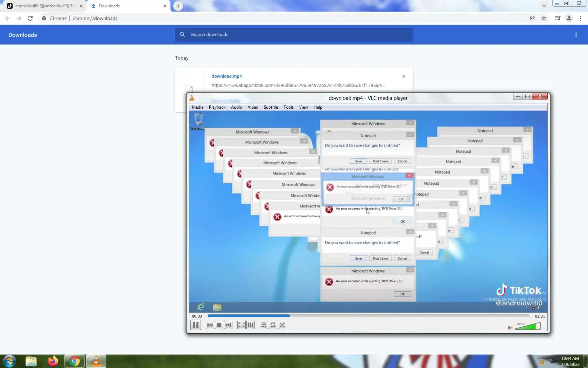Open Chrome's three-dot main menu
Screen dimensions: 588x368
[580, 18]
